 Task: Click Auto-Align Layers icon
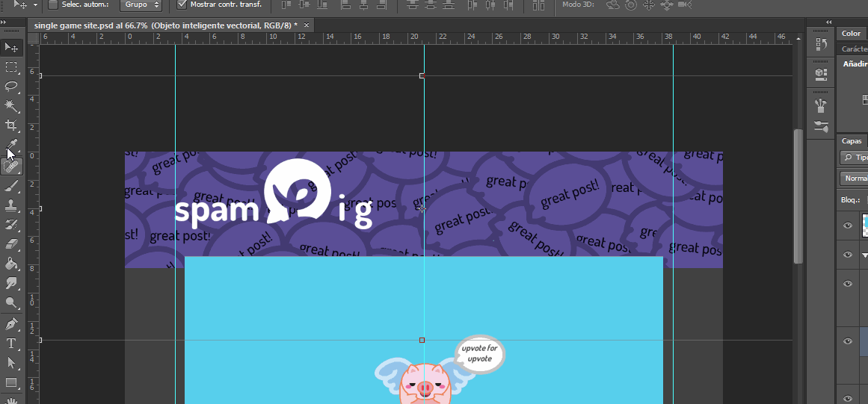538,5
